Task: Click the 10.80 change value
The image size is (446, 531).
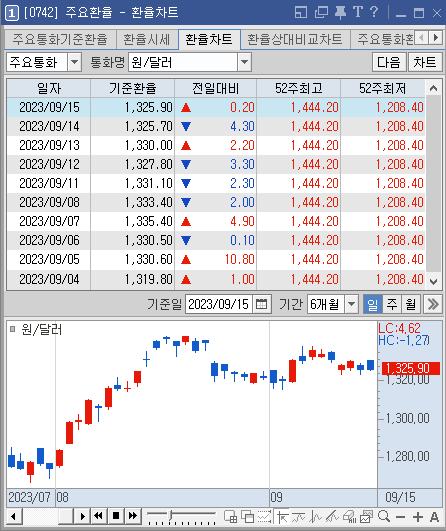Action: click(x=239, y=259)
